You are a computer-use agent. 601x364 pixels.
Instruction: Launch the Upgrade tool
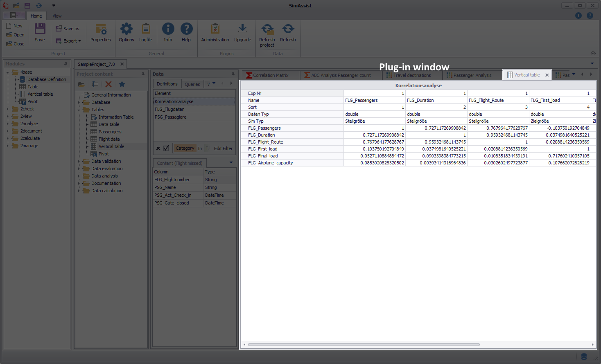pos(242,32)
